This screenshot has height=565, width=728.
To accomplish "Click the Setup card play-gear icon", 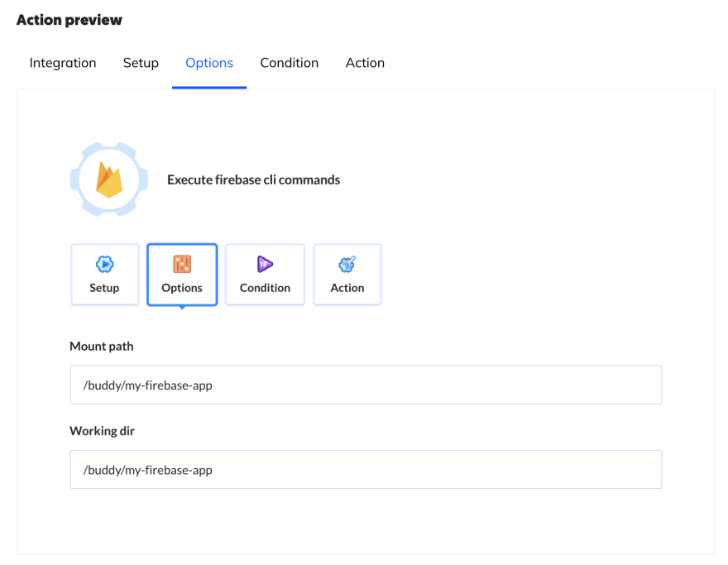I will coord(105,264).
